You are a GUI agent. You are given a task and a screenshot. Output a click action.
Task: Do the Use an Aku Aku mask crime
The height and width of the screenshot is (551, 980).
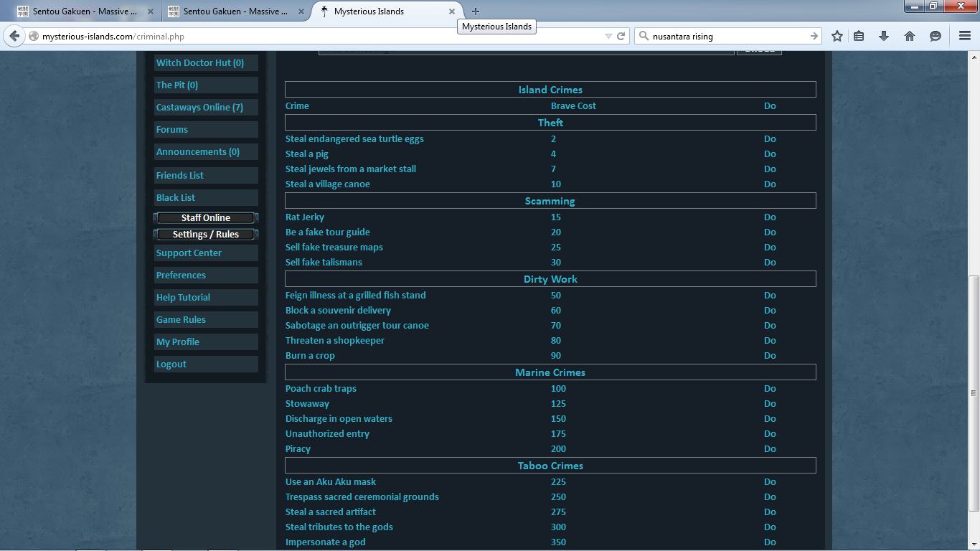(x=770, y=481)
